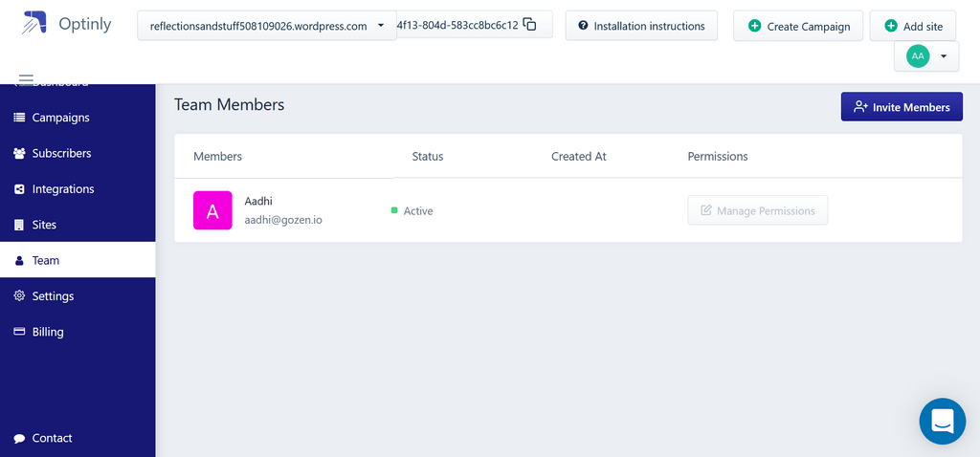
Task: Click the Add site button
Action: coord(912,26)
